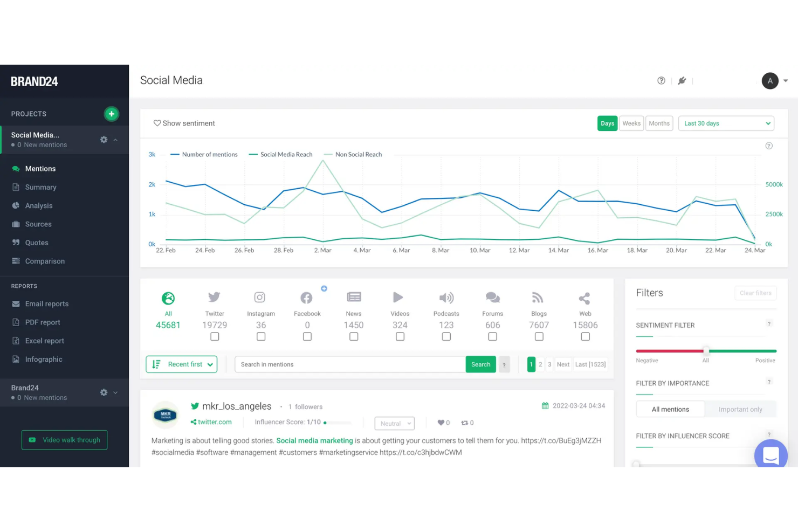Open project settings gear for Social Media project
Image resolution: width=798 pixels, height=532 pixels.
(104, 139)
